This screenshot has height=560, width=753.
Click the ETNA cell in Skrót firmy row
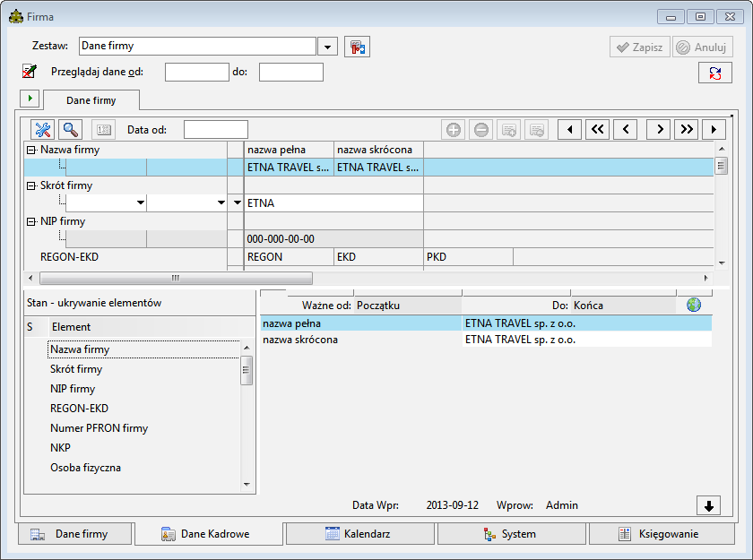click(x=333, y=203)
